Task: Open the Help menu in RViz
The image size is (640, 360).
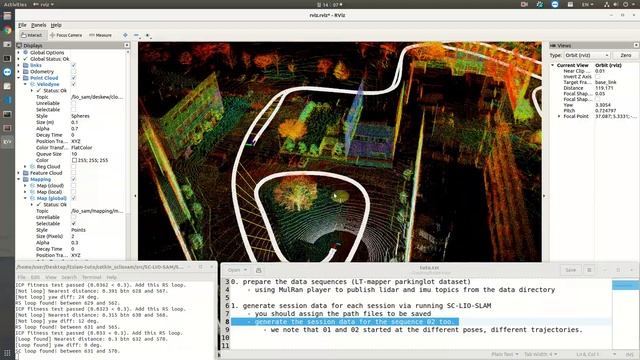Action: tap(56, 25)
